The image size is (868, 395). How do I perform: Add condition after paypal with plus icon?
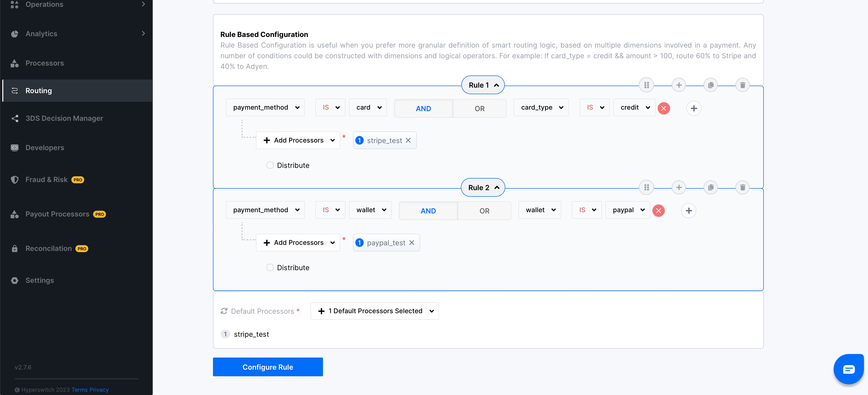(x=688, y=210)
